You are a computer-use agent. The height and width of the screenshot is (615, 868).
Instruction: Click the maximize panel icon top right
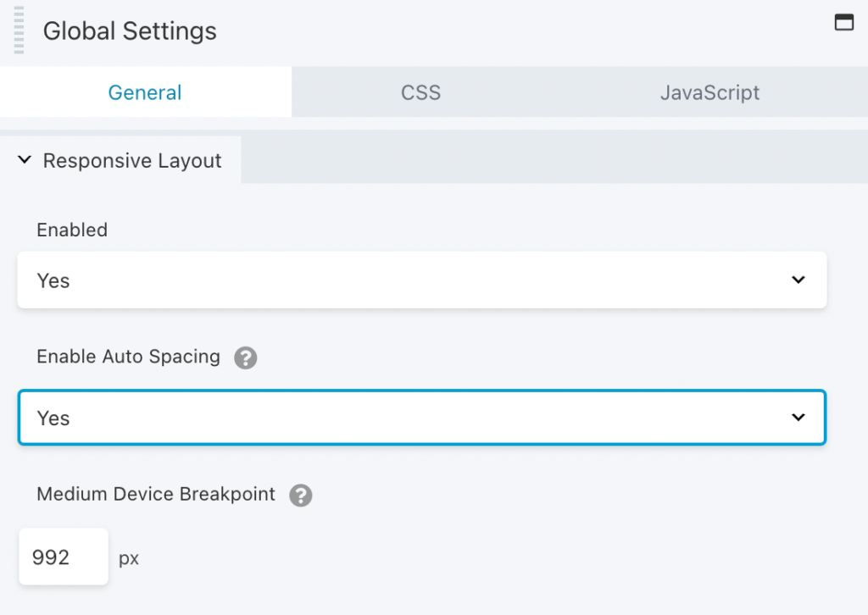coord(843,22)
